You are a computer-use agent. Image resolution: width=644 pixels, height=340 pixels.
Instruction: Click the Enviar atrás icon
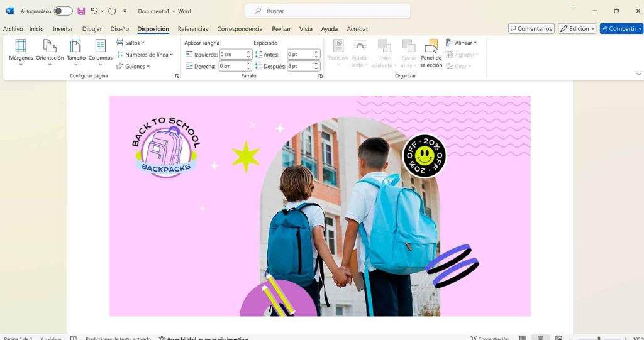tap(409, 46)
